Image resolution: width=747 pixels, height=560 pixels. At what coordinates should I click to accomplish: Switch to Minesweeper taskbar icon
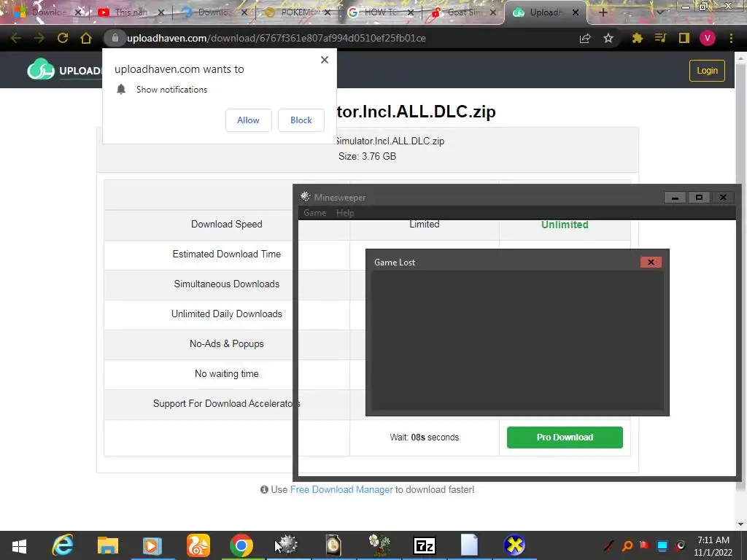(x=287, y=545)
